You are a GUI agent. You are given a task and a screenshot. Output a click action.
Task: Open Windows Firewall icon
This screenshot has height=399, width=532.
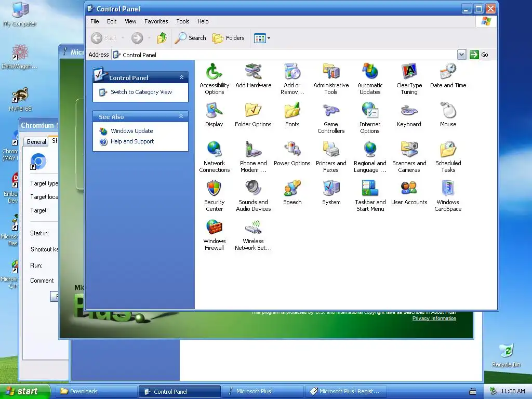click(x=214, y=235)
